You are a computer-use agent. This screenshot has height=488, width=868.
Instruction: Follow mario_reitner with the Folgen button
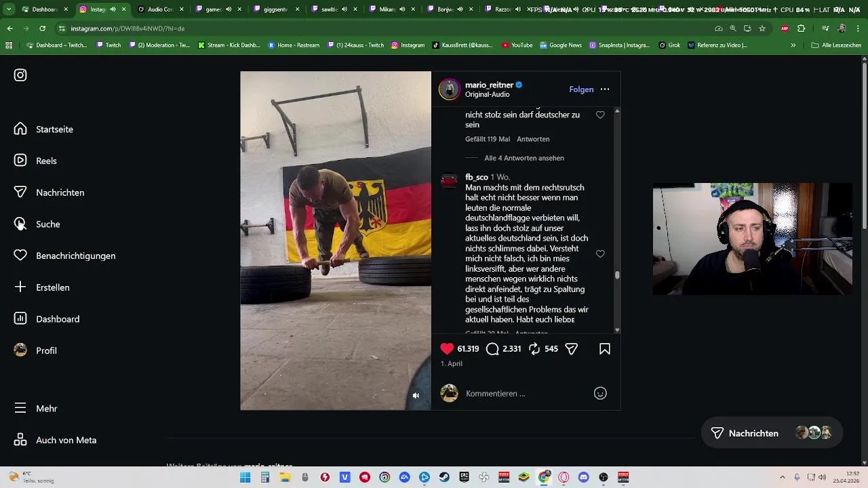[581, 89]
